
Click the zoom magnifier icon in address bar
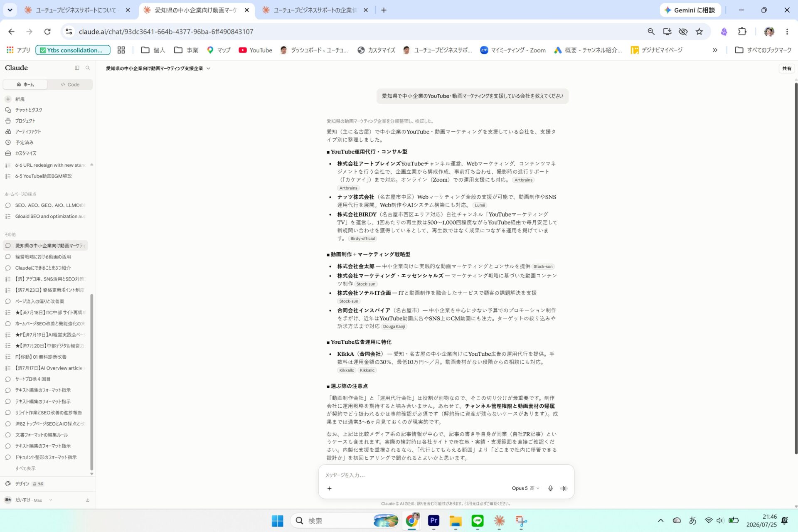point(651,32)
